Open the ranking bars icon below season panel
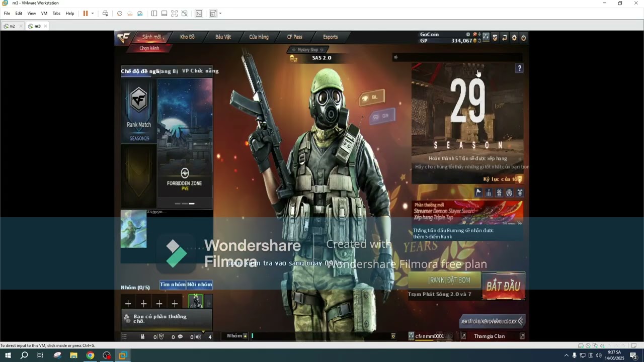644x362 pixels. coord(489,193)
